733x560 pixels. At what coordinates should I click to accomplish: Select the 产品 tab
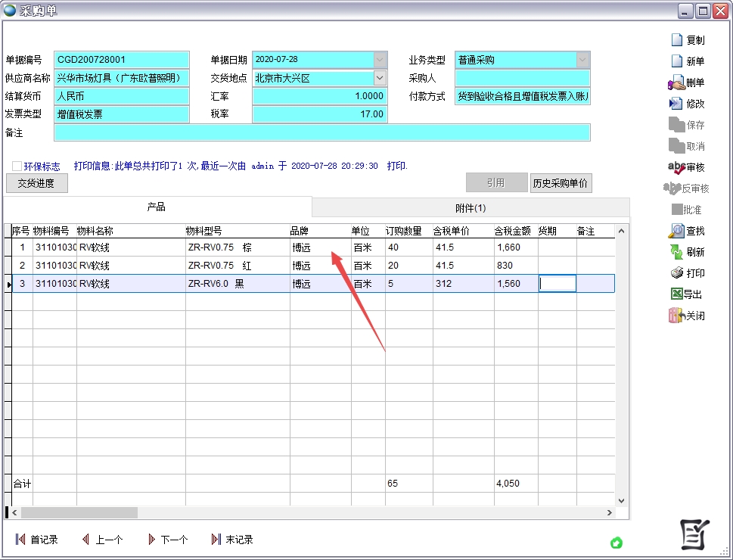tap(157, 207)
